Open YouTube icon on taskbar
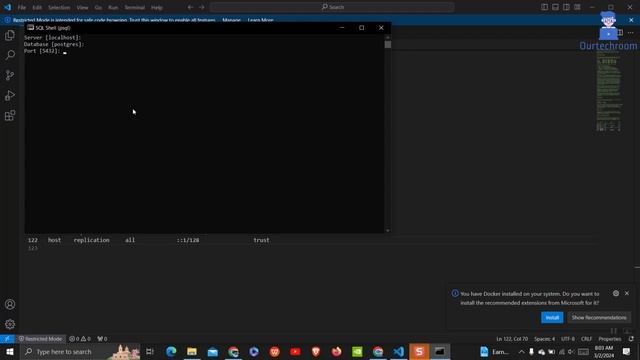The height and width of the screenshot is (360, 640). 295,351
